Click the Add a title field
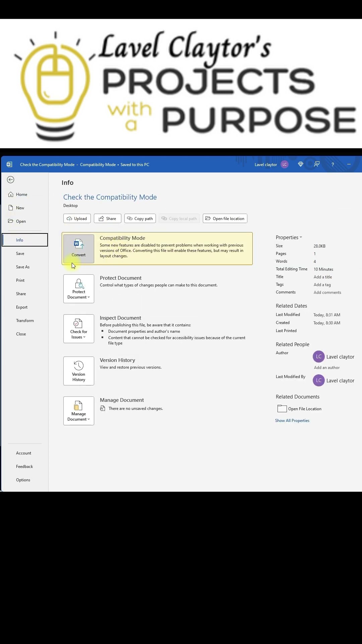The width and height of the screenshot is (362, 644). click(323, 277)
